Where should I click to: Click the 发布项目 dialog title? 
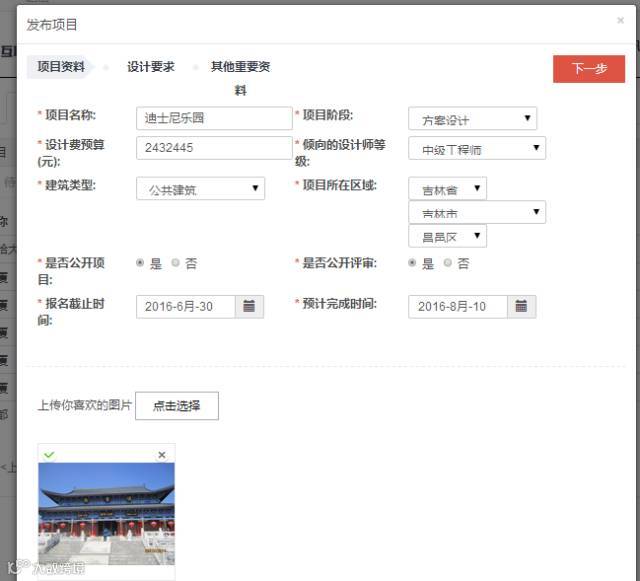pos(52,24)
